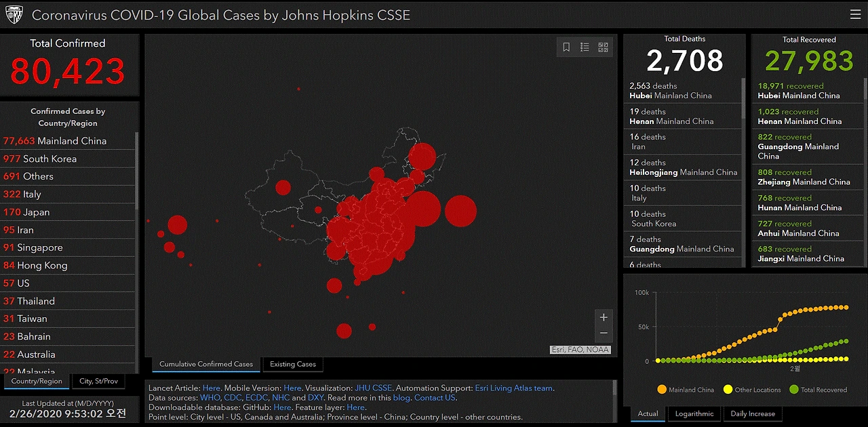Image resolution: width=868 pixels, height=427 pixels.
Task: Select the 691 Others row
Action: (x=68, y=176)
